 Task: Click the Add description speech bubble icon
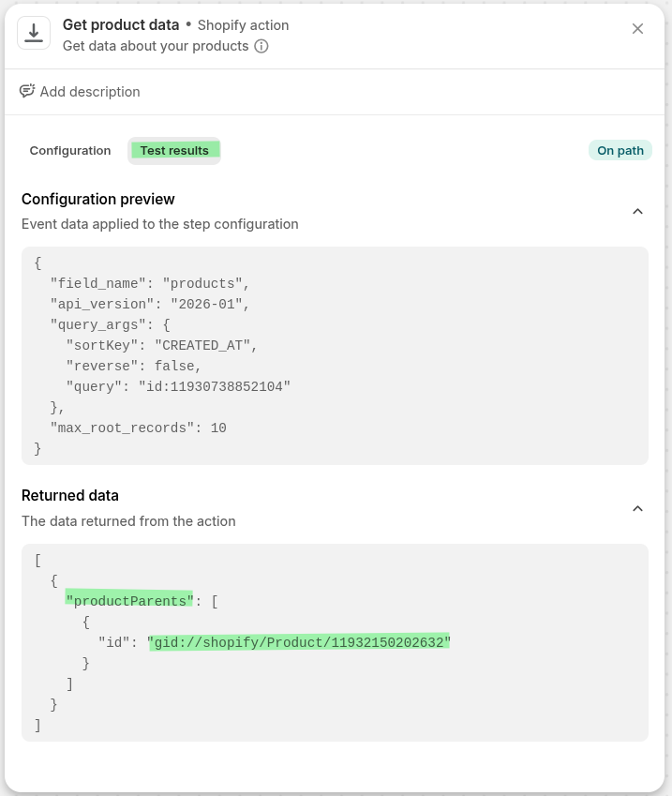click(x=27, y=91)
